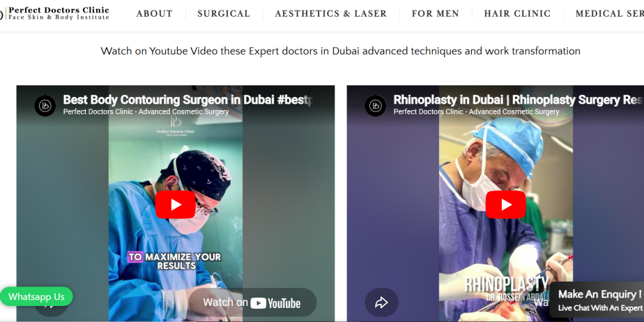Play the Rhinoplasty in Dubai video
This screenshot has width=644, height=322.
coord(505,204)
